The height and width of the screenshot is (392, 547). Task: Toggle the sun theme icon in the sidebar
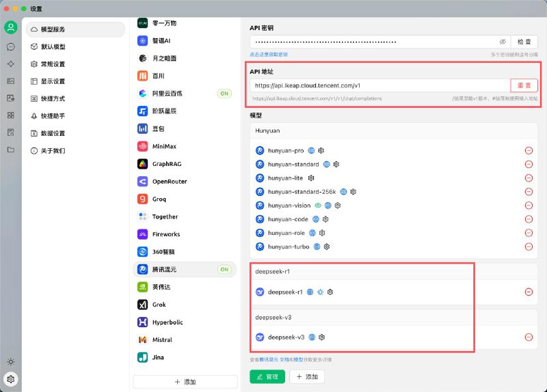pyautogui.click(x=11, y=362)
